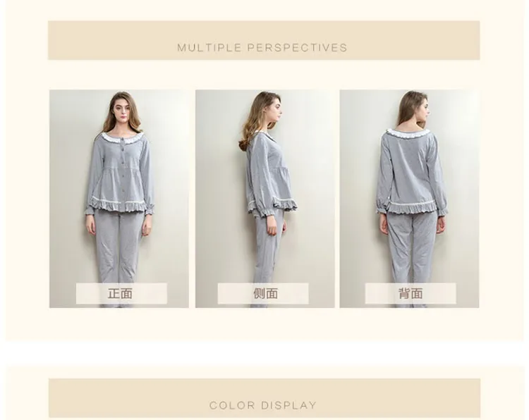Click the 侧面 label
Image resolution: width=529 pixels, height=420 pixels.
tap(265, 294)
